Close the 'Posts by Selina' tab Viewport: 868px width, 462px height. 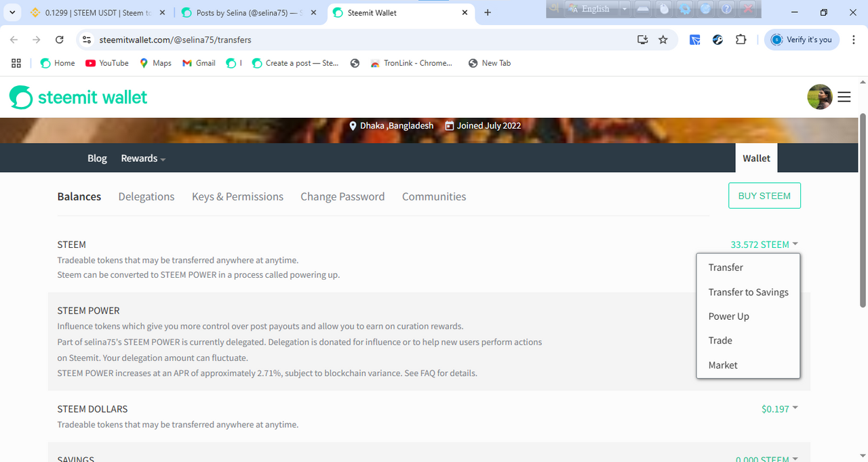[313, 12]
